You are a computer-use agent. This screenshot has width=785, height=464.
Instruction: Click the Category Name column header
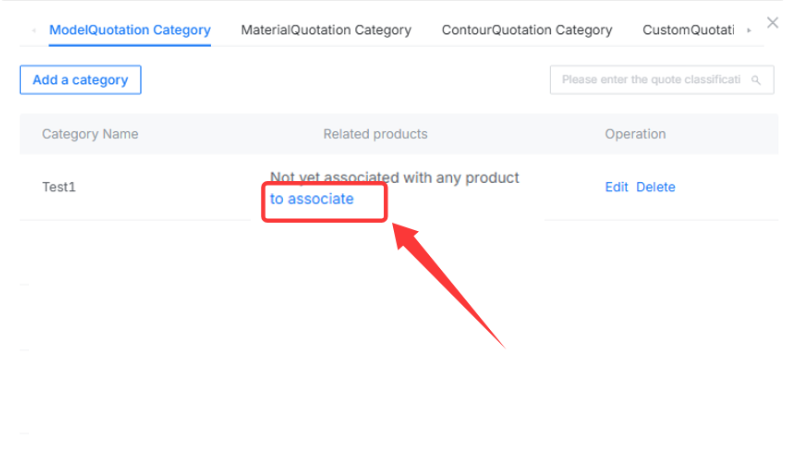(x=90, y=134)
